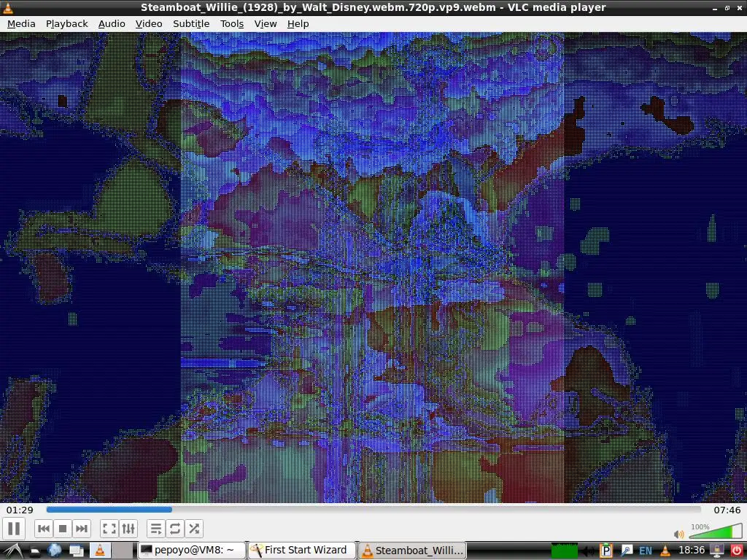
Task: Toggle loop repeat mode
Action: [175, 529]
